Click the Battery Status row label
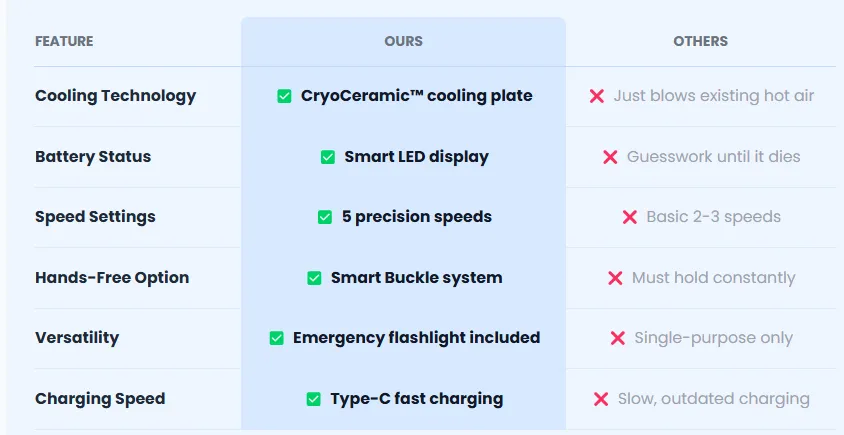This screenshot has width=844, height=435. point(93,157)
